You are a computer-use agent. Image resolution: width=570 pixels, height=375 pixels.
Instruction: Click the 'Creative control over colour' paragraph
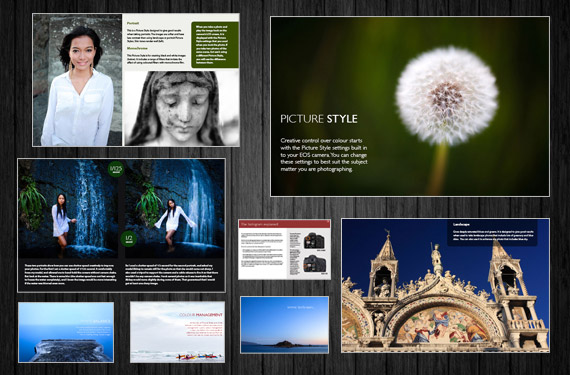point(324,154)
